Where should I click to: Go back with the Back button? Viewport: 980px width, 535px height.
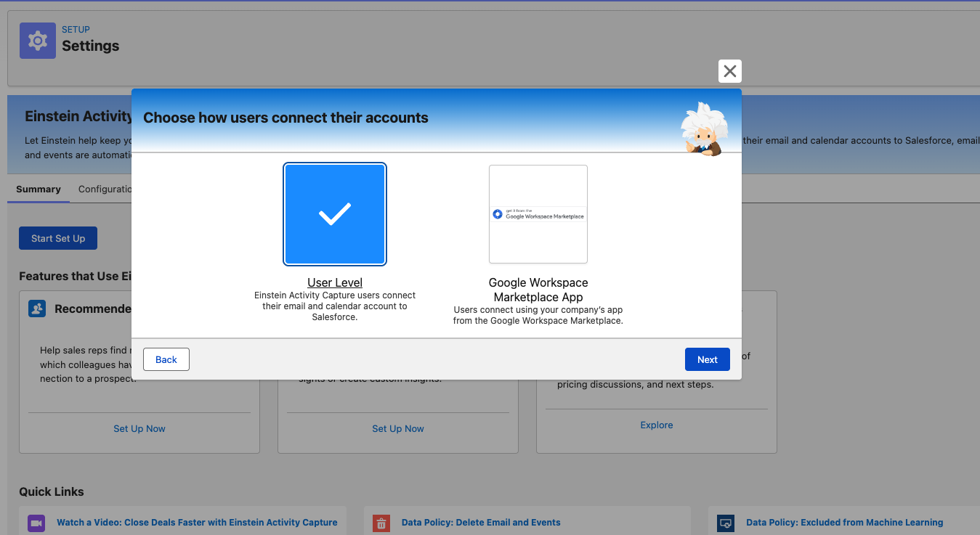[x=166, y=359]
